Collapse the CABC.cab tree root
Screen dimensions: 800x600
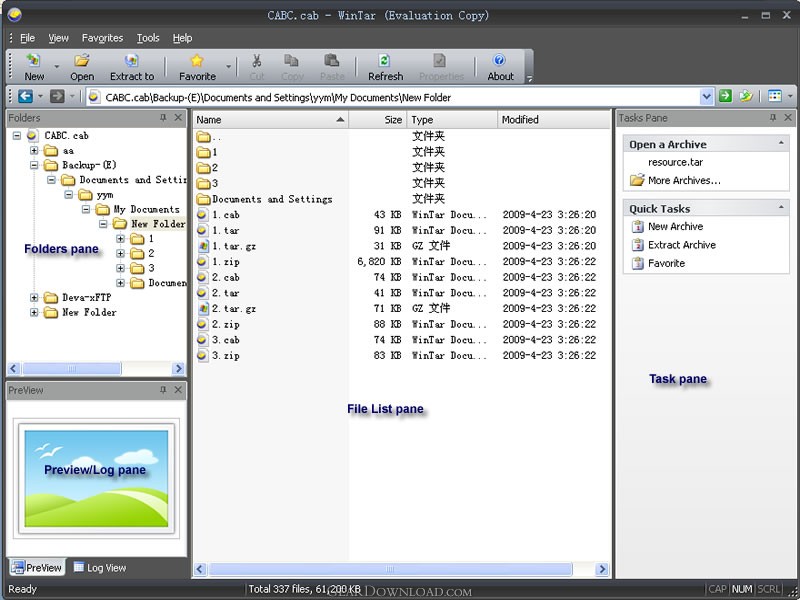(x=17, y=136)
